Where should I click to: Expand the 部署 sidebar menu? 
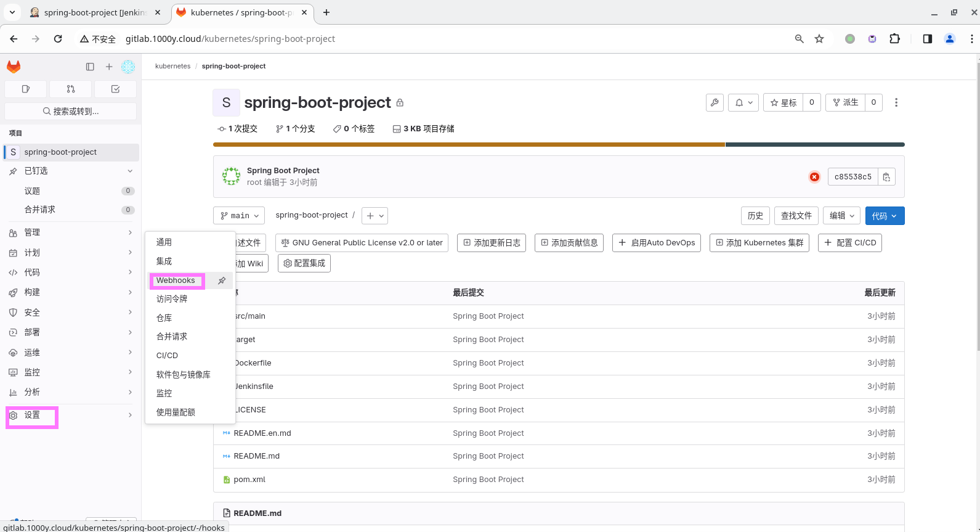71,332
